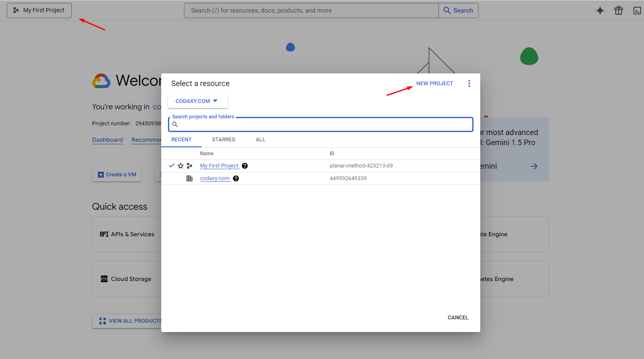The height and width of the screenshot is (359, 644).
Task: Click NEW PROJECT in the dialog
Action: pos(435,83)
